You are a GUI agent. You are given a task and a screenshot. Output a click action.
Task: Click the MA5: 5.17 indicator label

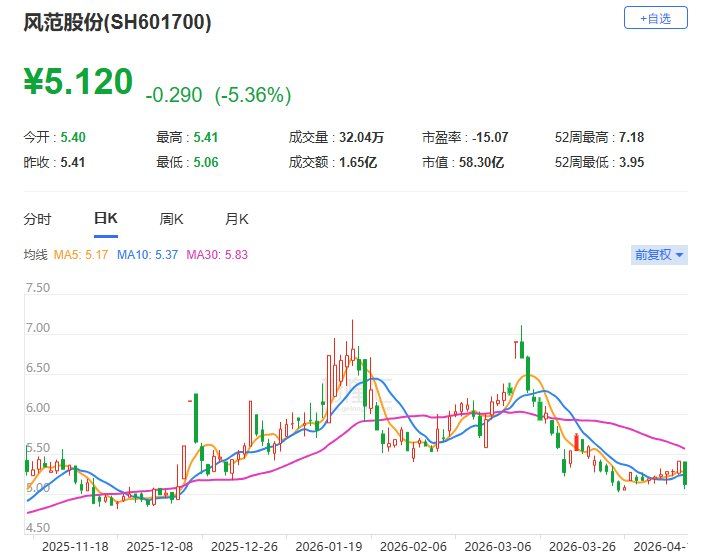click(x=83, y=255)
